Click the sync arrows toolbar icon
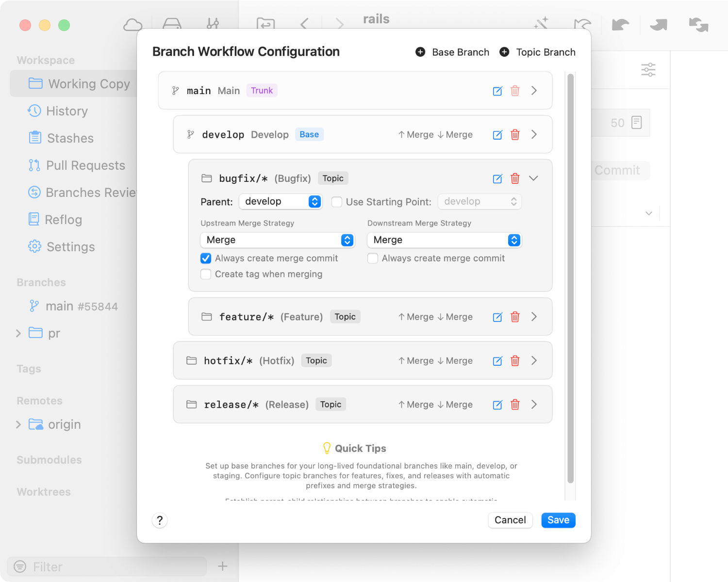 (x=698, y=24)
